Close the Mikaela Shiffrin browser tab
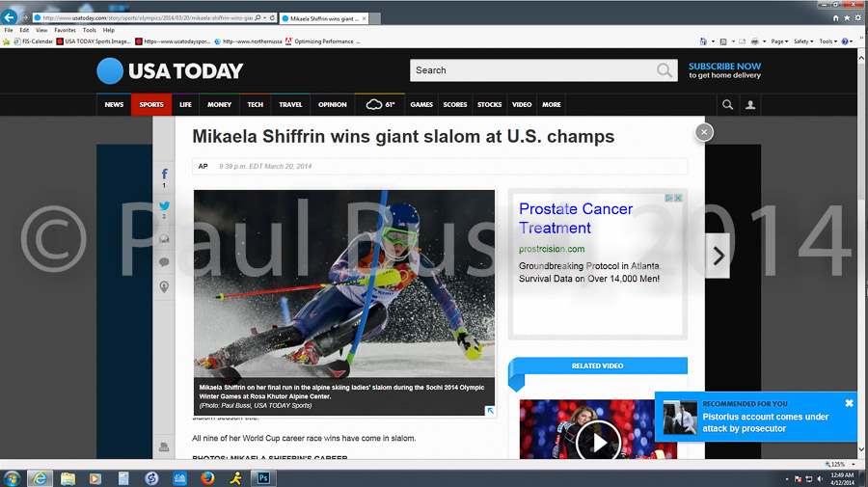This screenshot has height=487, width=868. [364, 19]
